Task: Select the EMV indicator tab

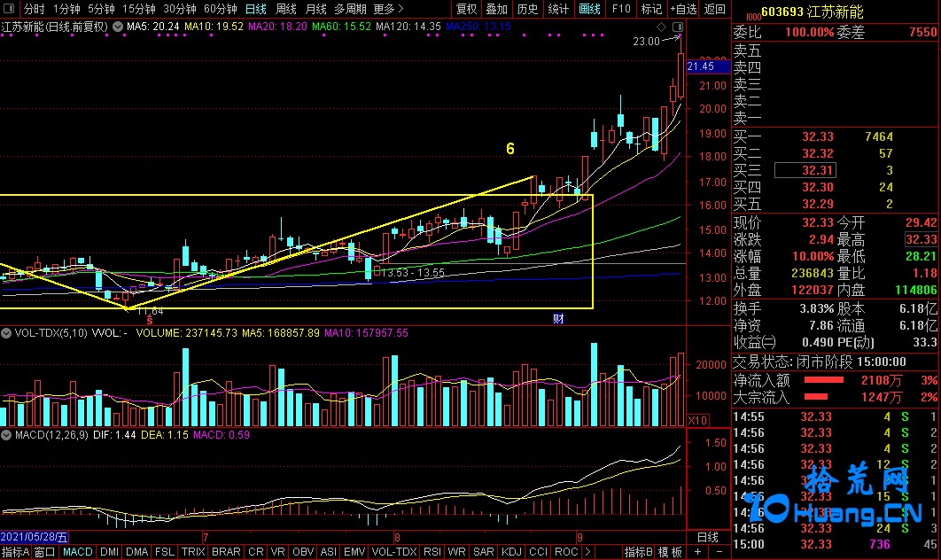Action: [354, 552]
